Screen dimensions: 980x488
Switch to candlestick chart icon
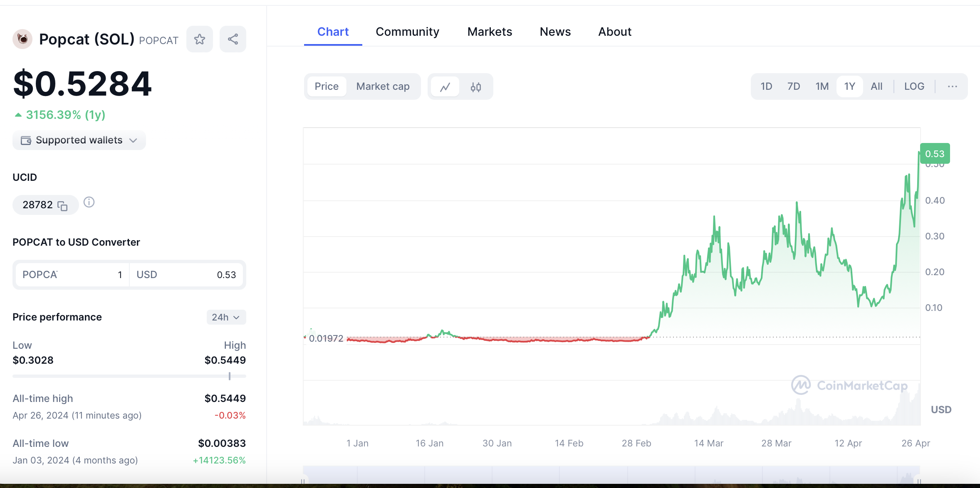pyautogui.click(x=476, y=87)
